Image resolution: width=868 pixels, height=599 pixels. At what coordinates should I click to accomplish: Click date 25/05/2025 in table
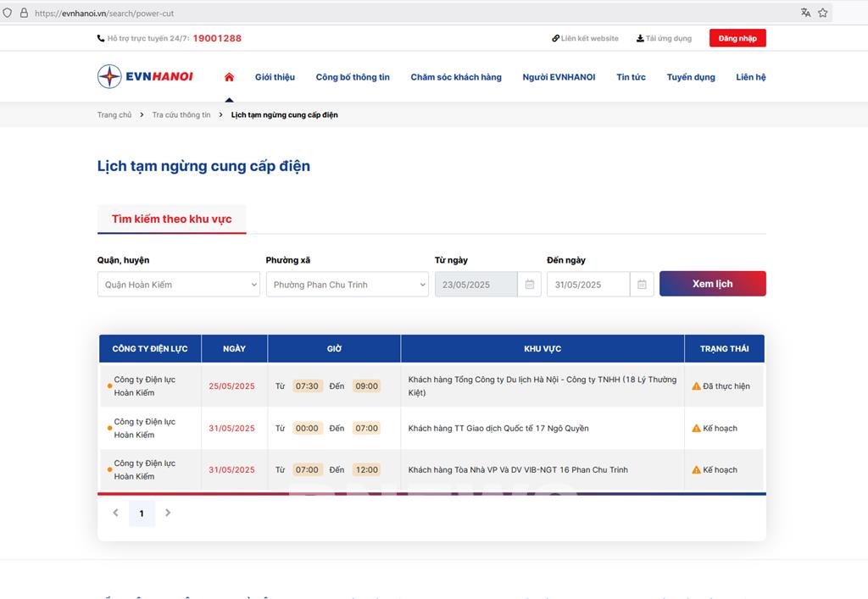pyautogui.click(x=231, y=386)
